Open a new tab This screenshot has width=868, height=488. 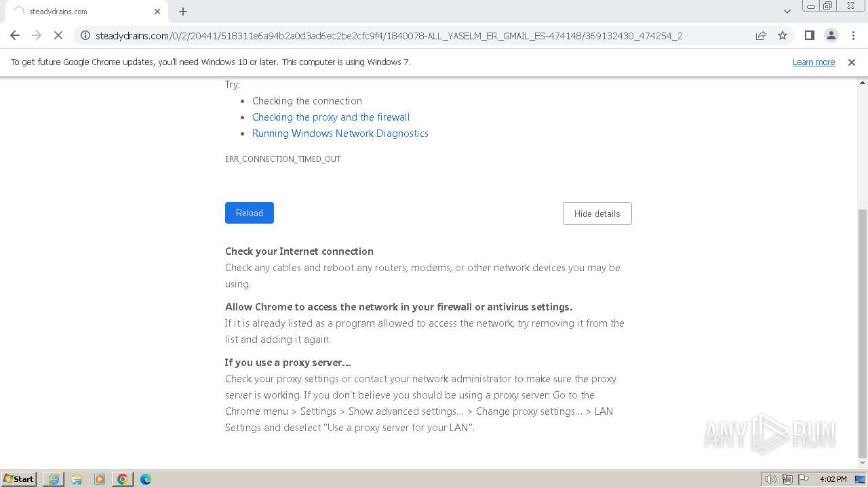[x=183, y=12]
